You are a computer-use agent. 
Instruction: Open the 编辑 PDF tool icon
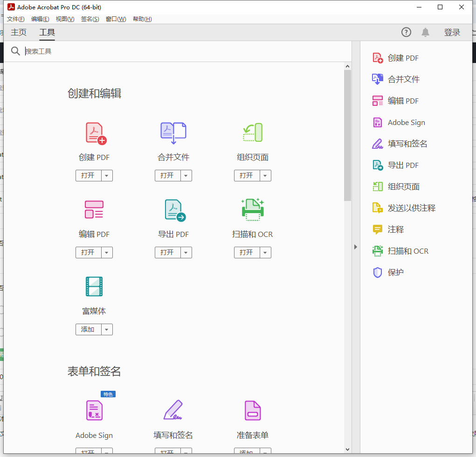click(x=94, y=210)
